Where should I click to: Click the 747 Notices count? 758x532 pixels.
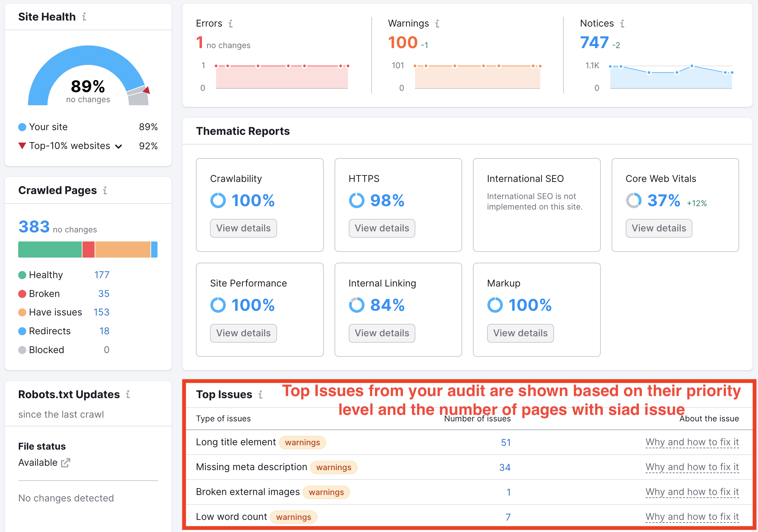pos(594,43)
